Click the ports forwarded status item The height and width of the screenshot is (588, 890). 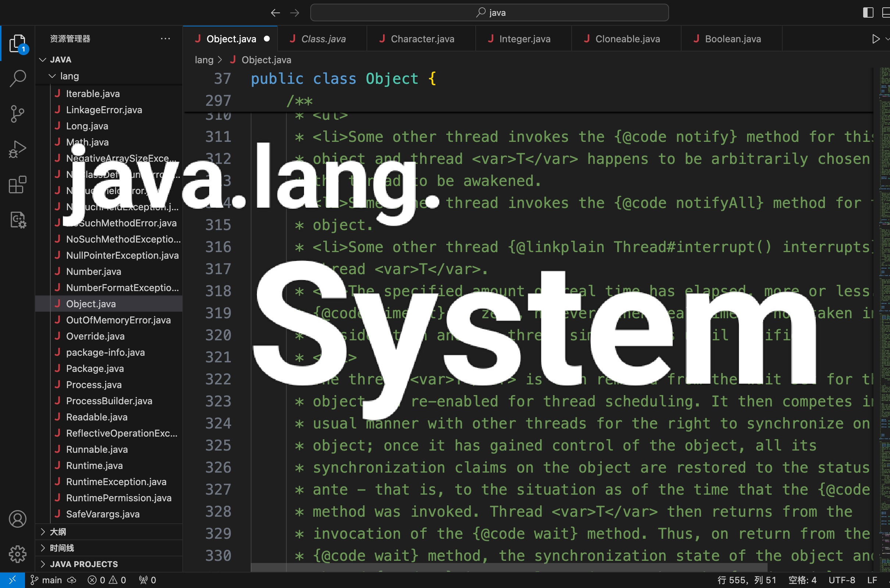pos(147,580)
